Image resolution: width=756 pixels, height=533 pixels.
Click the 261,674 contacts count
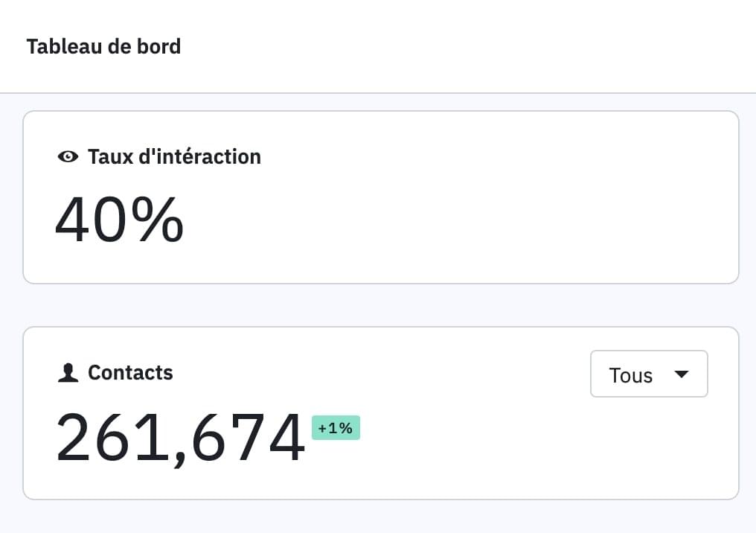(x=180, y=438)
